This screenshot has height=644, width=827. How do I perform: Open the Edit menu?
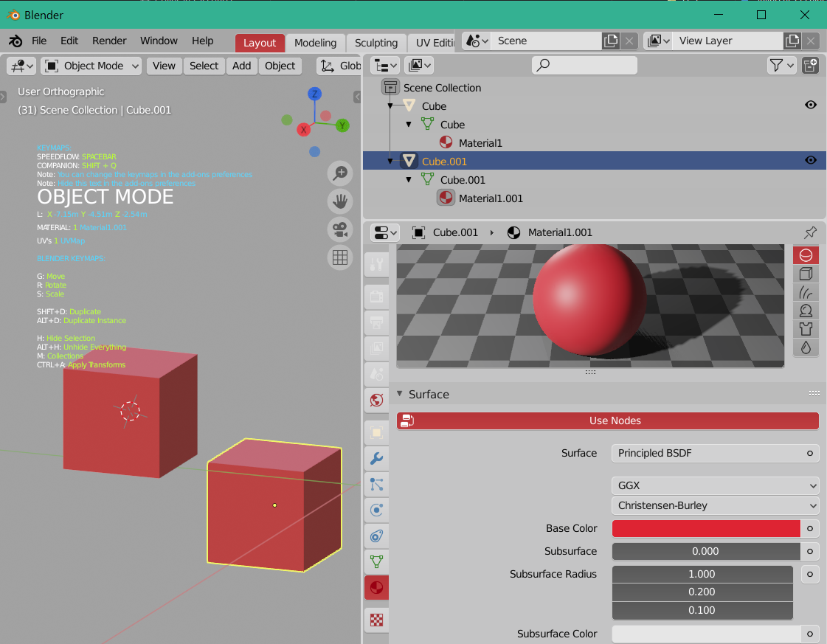(69, 41)
